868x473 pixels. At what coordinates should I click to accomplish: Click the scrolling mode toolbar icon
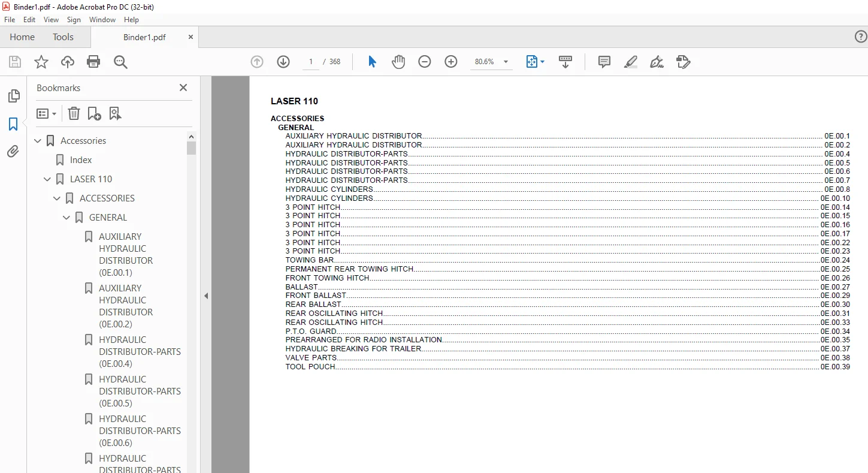[x=565, y=62]
